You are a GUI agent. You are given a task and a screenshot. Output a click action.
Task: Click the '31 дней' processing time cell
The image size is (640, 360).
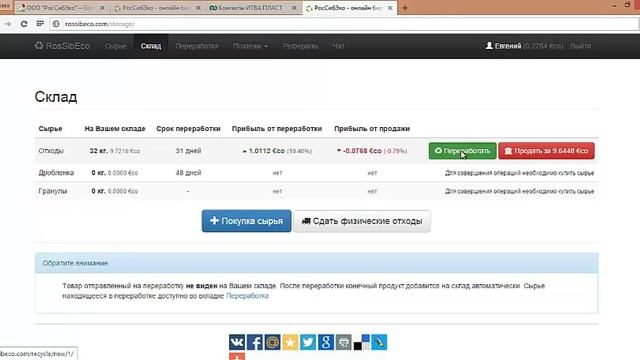tap(188, 151)
